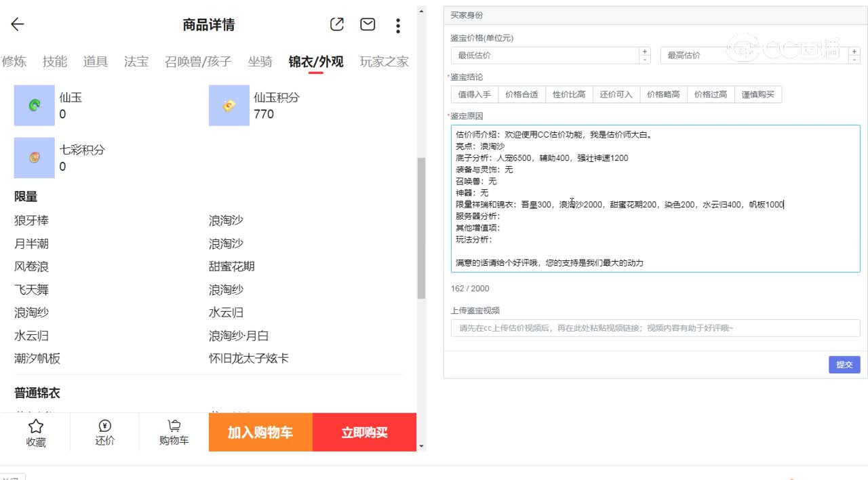Screen dimensions: 868x480
Task: Click the product detail vertical scrollbar
Action: [x=421, y=227]
